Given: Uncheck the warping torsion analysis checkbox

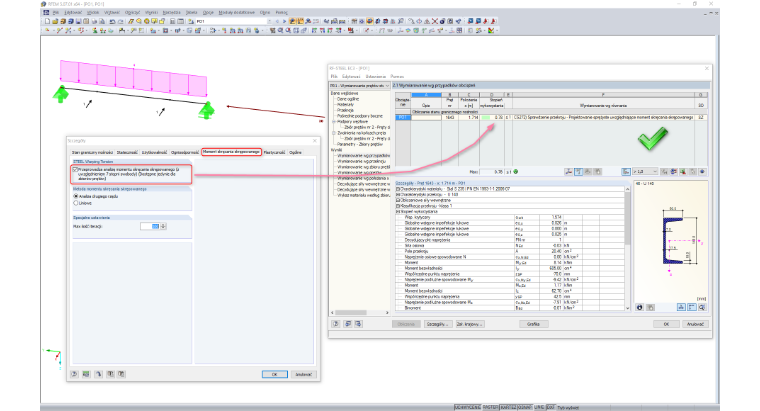Looking at the screenshot, I should pyautogui.click(x=75, y=170).
